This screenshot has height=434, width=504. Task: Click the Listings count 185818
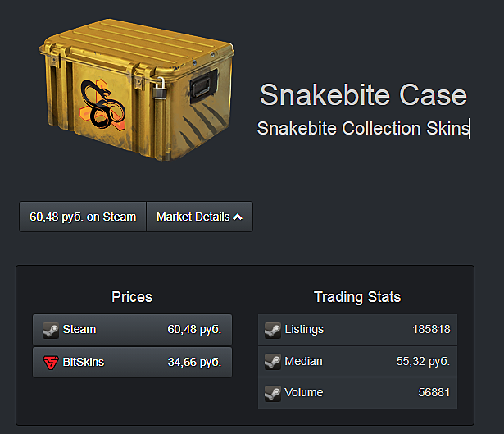click(x=431, y=330)
